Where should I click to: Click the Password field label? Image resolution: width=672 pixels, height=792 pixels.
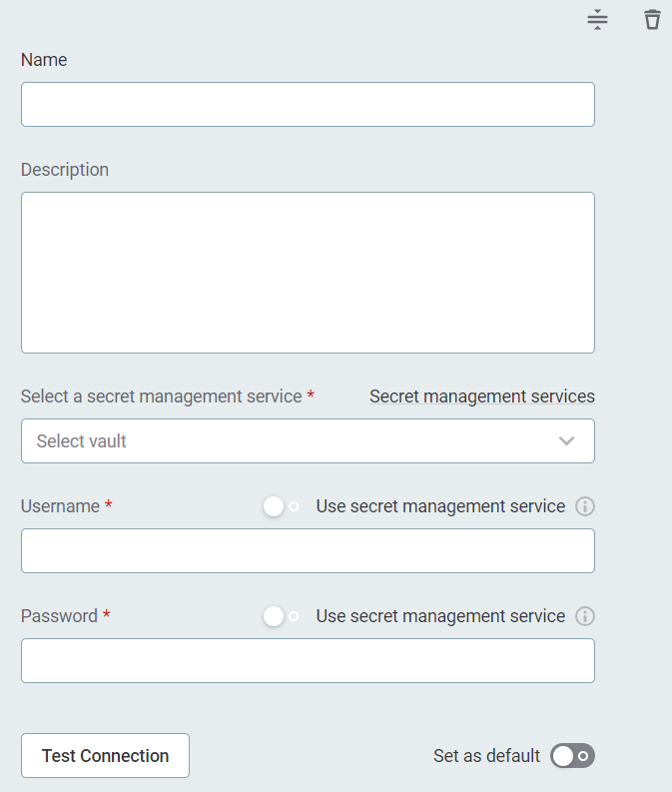(59, 616)
